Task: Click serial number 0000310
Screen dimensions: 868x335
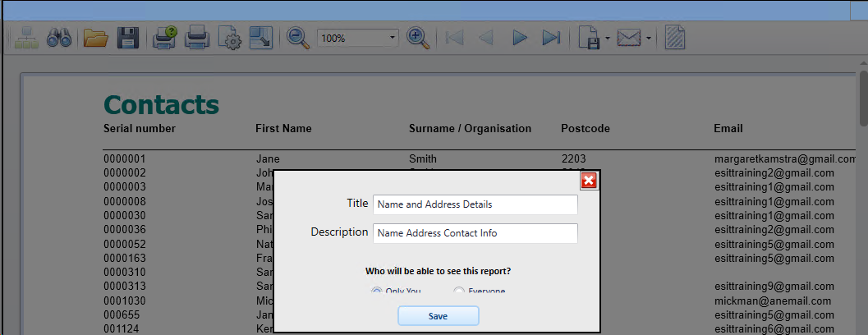Action: point(125,273)
